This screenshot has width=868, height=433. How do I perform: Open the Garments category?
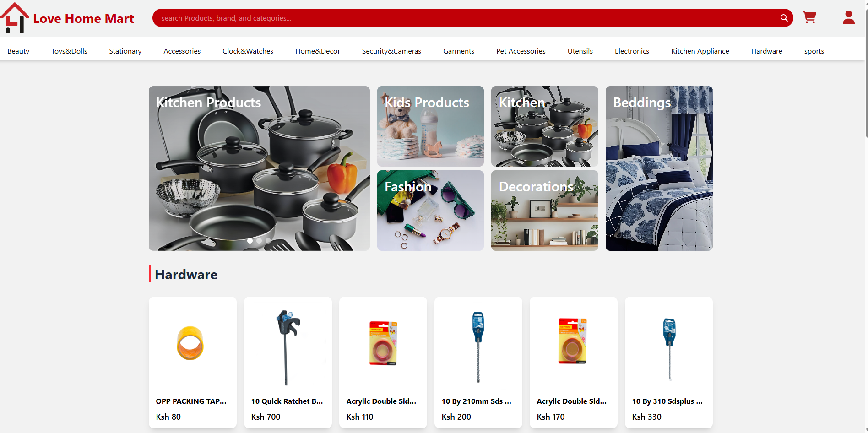(459, 51)
